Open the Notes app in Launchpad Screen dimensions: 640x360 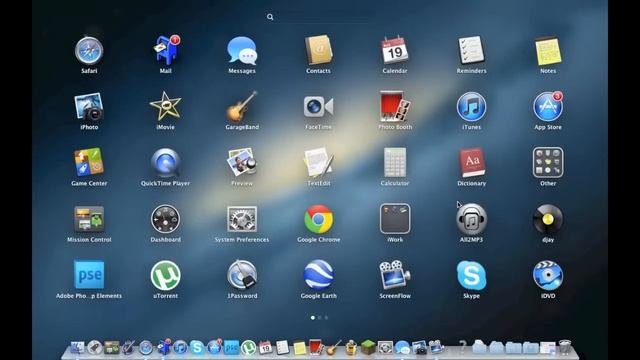pos(548,51)
